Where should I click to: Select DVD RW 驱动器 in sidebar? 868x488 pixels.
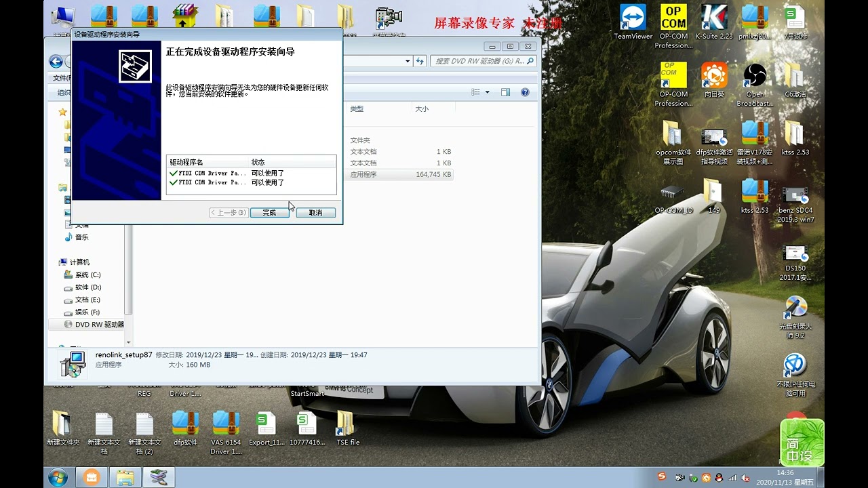click(94, 325)
